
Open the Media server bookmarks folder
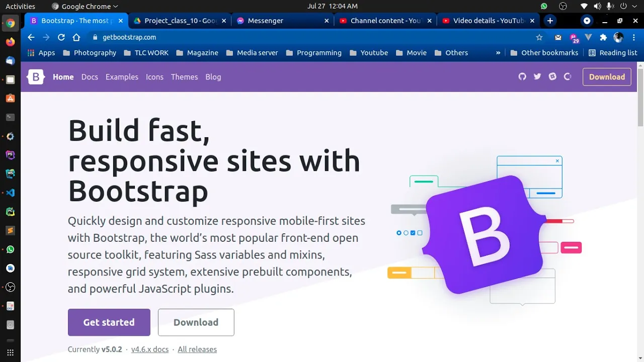(x=252, y=53)
